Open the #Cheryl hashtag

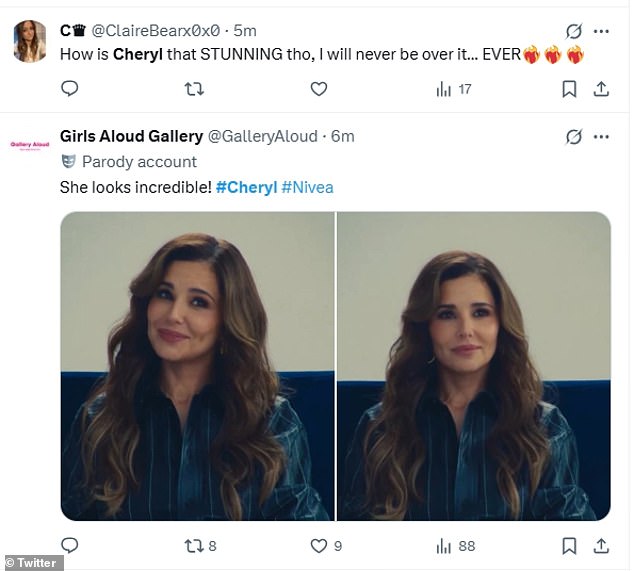(x=246, y=187)
